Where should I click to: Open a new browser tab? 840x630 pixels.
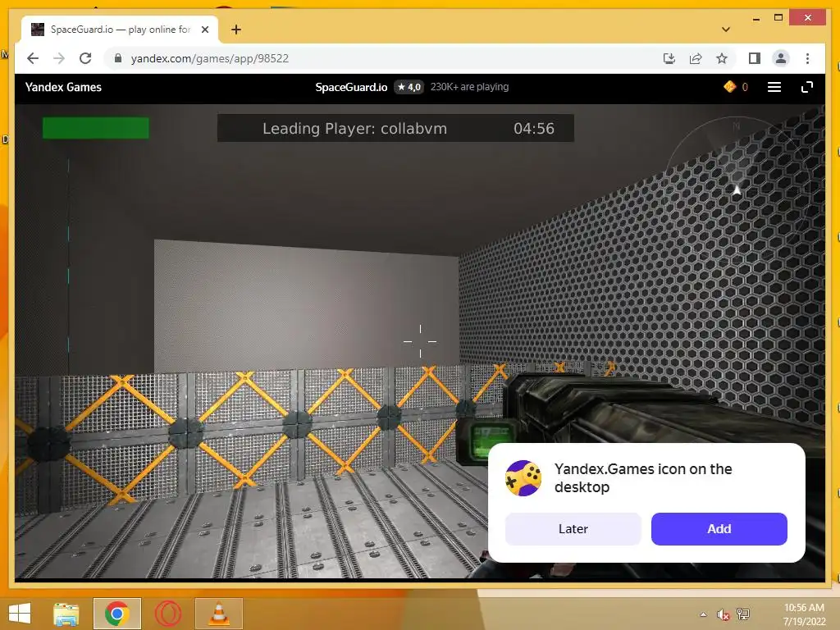pyautogui.click(x=235, y=30)
